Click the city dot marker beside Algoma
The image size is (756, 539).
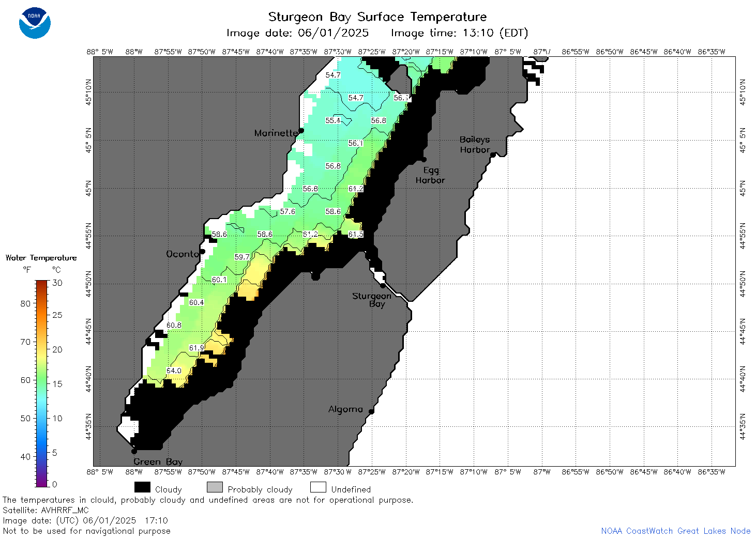(371, 411)
